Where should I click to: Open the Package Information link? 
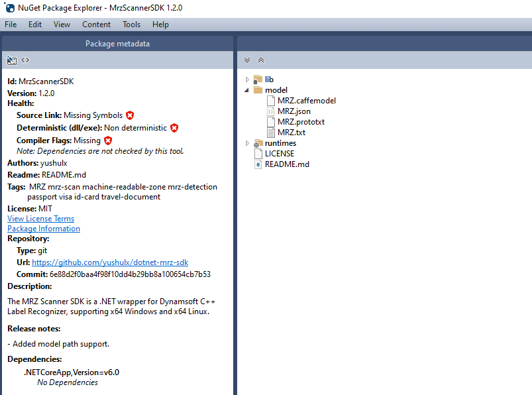44,229
